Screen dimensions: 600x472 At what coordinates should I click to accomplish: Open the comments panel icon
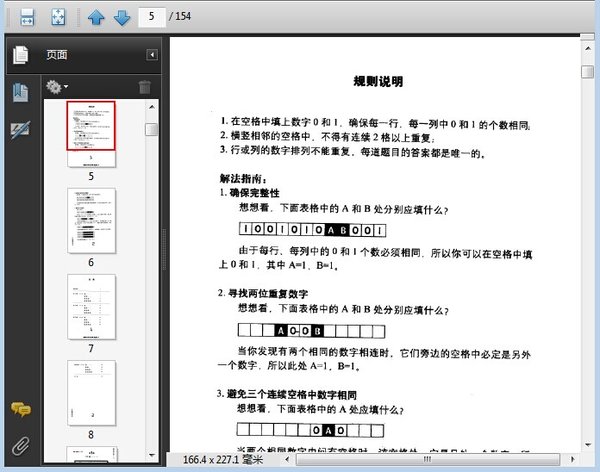click(x=20, y=409)
